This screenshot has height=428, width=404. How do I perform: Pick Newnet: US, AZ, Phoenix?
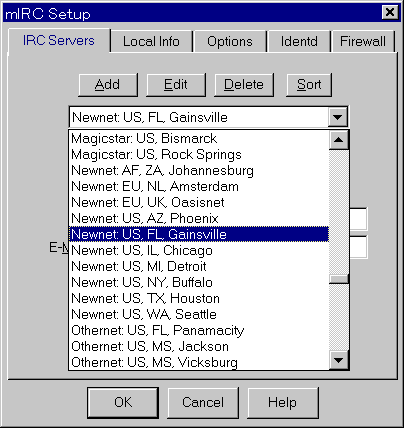tap(199, 218)
